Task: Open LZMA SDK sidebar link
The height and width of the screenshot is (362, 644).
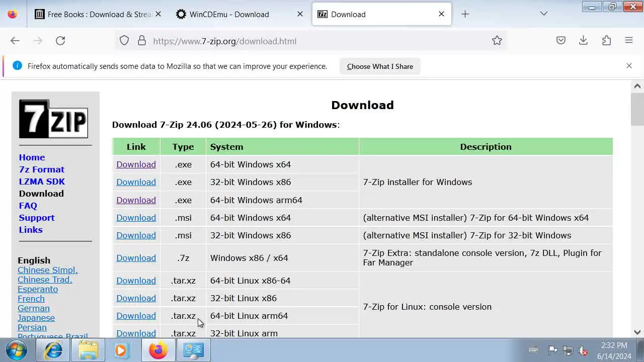Action: (x=42, y=182)
